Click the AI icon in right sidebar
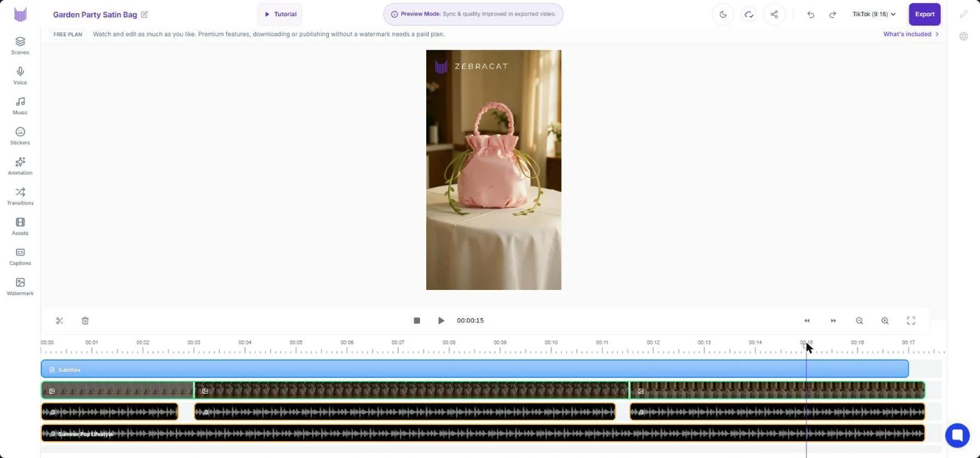The image size is (980, 458). coord(964,36)
